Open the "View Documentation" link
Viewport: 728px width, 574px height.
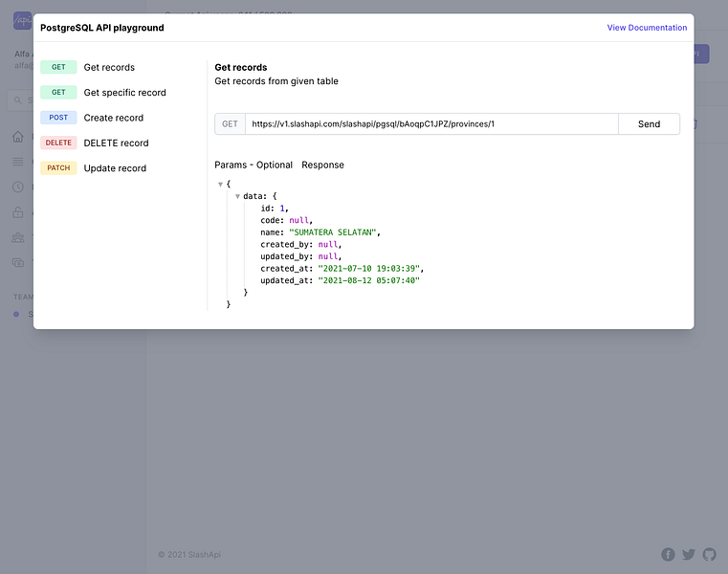647,28
